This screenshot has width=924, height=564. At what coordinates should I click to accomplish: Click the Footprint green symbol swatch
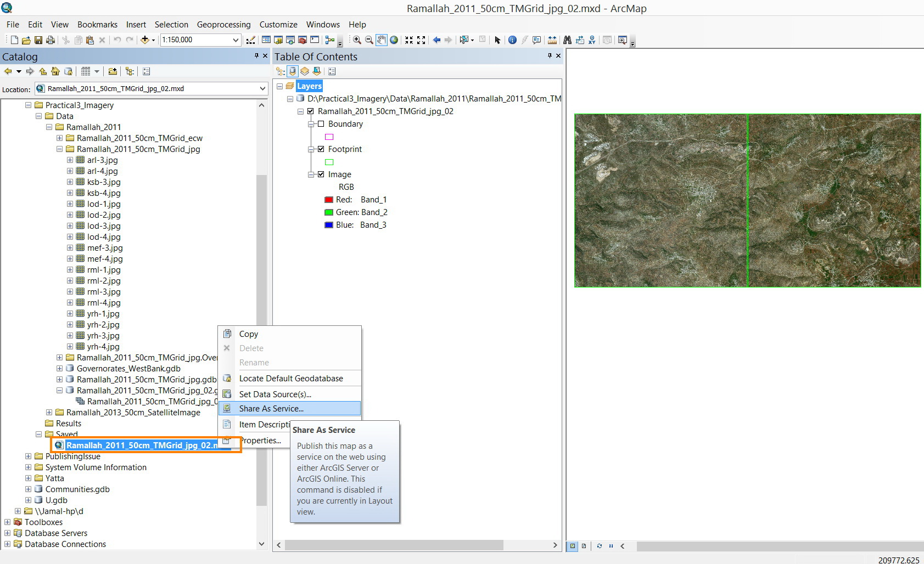coord(329,162)
